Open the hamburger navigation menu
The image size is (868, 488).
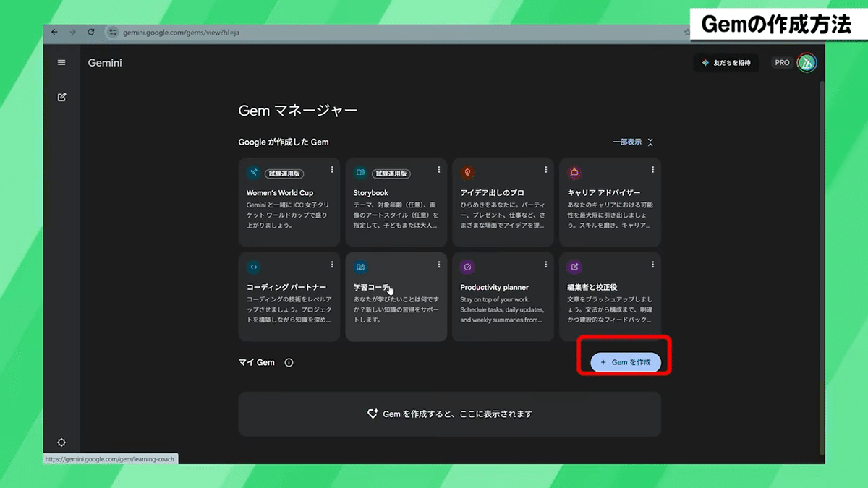pyautogui.click(x=61, y=62)
